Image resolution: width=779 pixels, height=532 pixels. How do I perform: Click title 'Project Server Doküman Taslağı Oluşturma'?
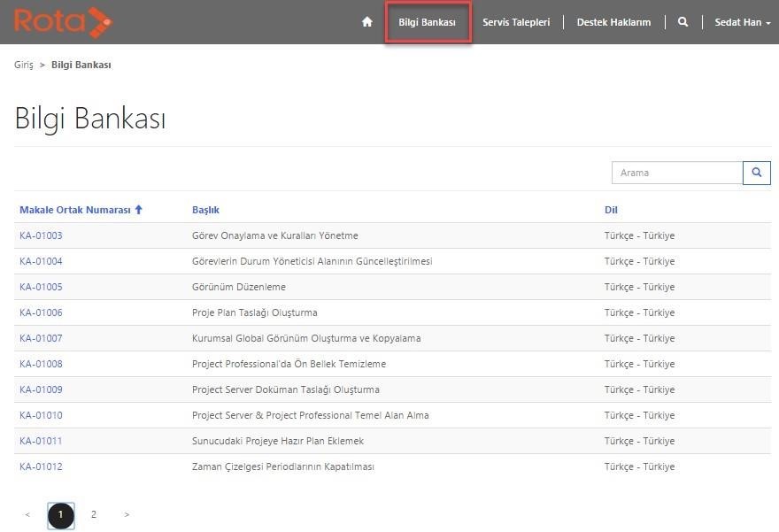(286, 389)
